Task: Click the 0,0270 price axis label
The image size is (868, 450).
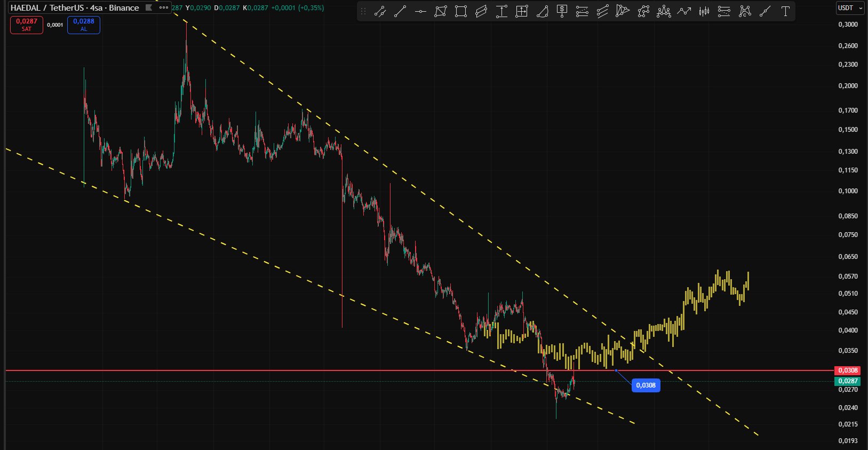Action: pyautogui.click(x=848, y=390)
